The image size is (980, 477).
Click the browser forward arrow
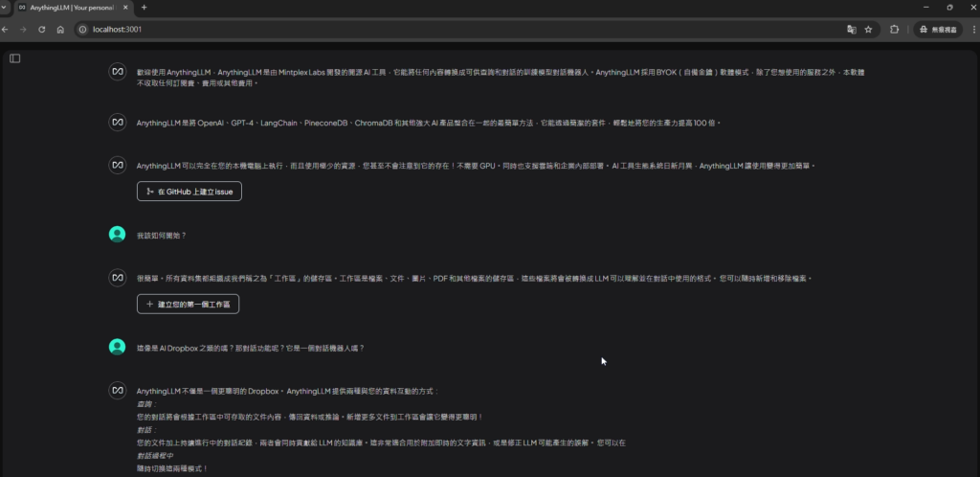[23, 30]
